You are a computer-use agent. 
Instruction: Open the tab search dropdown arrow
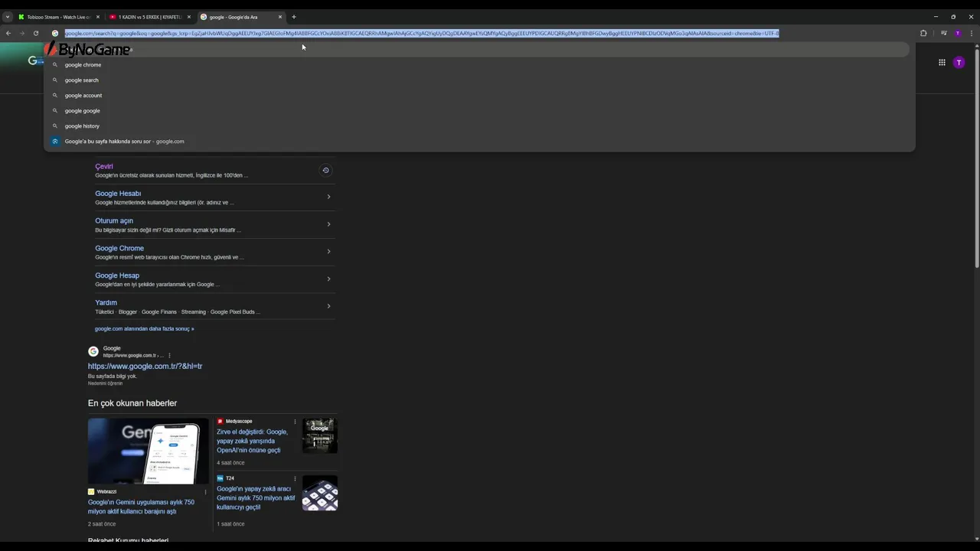pos(8,17)
